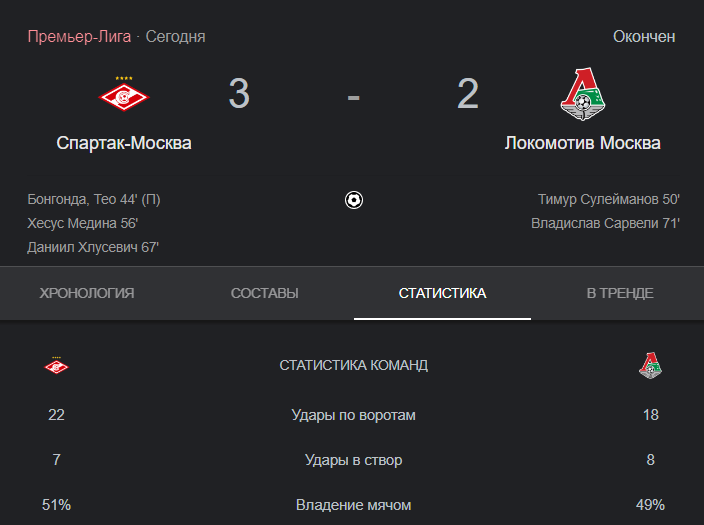Click the soccer ball goals icon
Viewport: 704px width, 525px height.
coord(354,200)
